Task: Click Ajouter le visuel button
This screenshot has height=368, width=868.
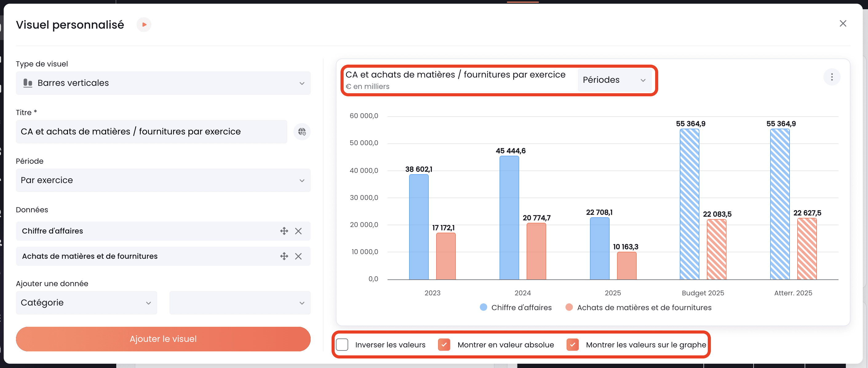Action: click(163, 339)
